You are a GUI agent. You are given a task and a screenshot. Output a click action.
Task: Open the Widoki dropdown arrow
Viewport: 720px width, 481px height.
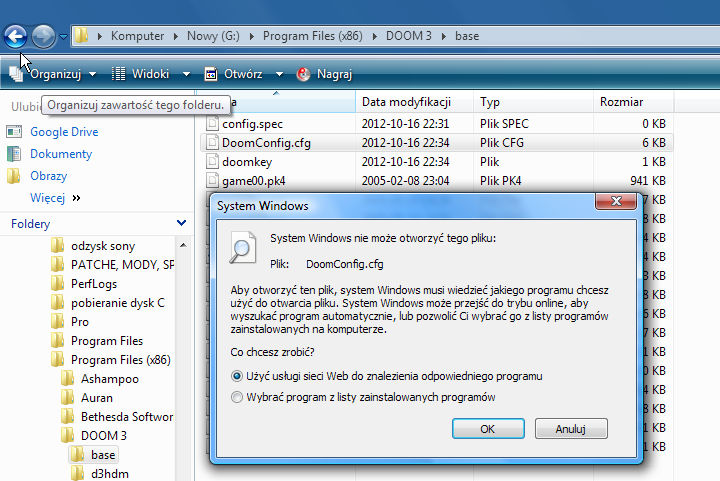[x=186, y=74]
